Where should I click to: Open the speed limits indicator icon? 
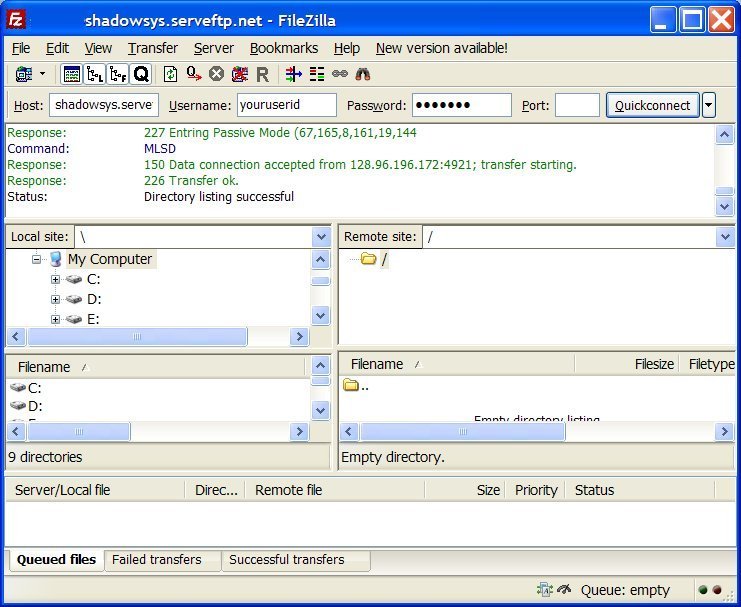point(564,589)
